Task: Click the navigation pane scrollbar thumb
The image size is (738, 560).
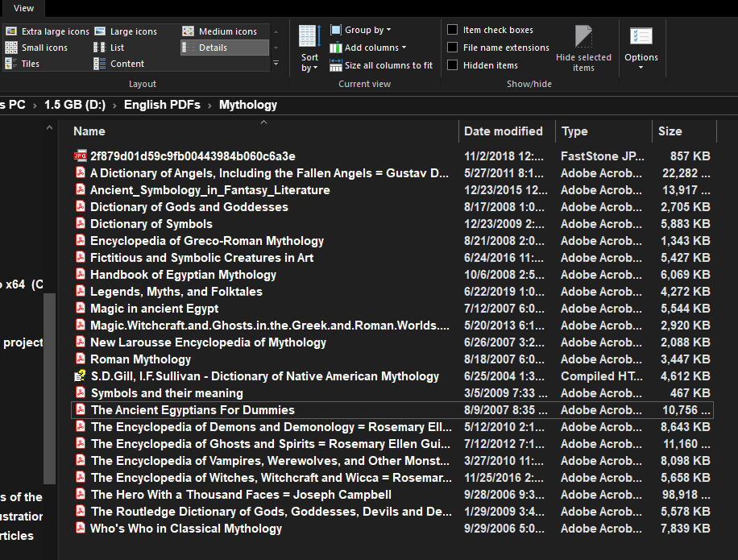Action: click(x=49, y=388)
